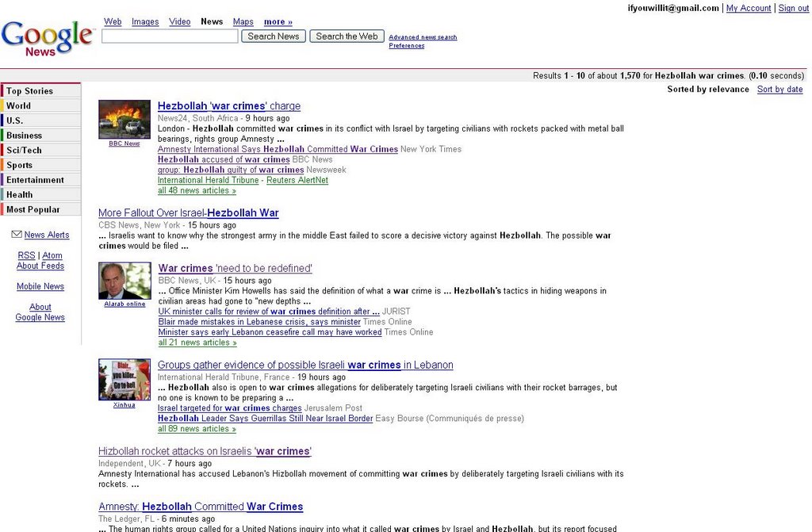Open the Reuters AlertNet green link

coord(297,180)
